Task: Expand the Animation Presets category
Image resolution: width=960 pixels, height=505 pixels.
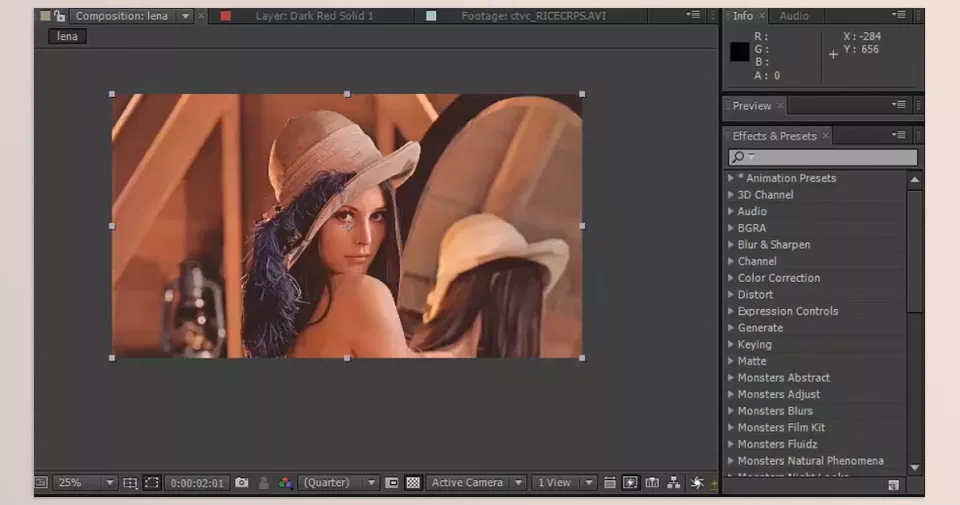Action: tap(730, 178)
